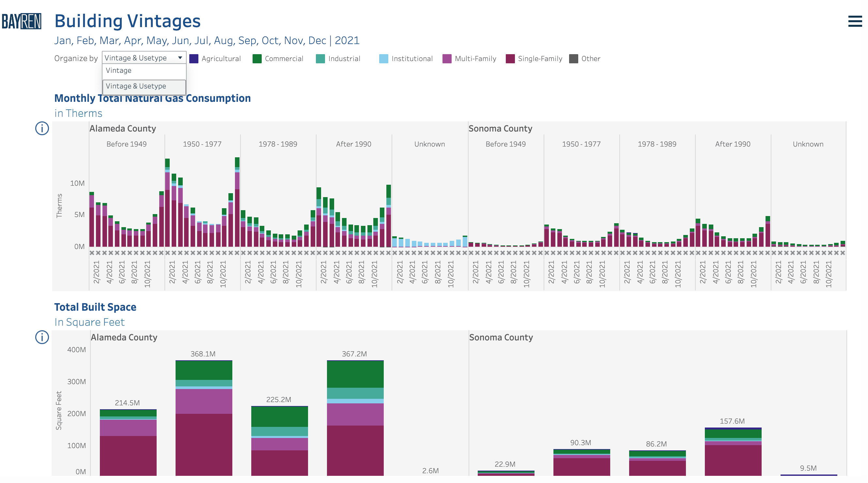
Task: Click Alameda 1950 - 1977 header in gas chart
Action: [202, 144]
